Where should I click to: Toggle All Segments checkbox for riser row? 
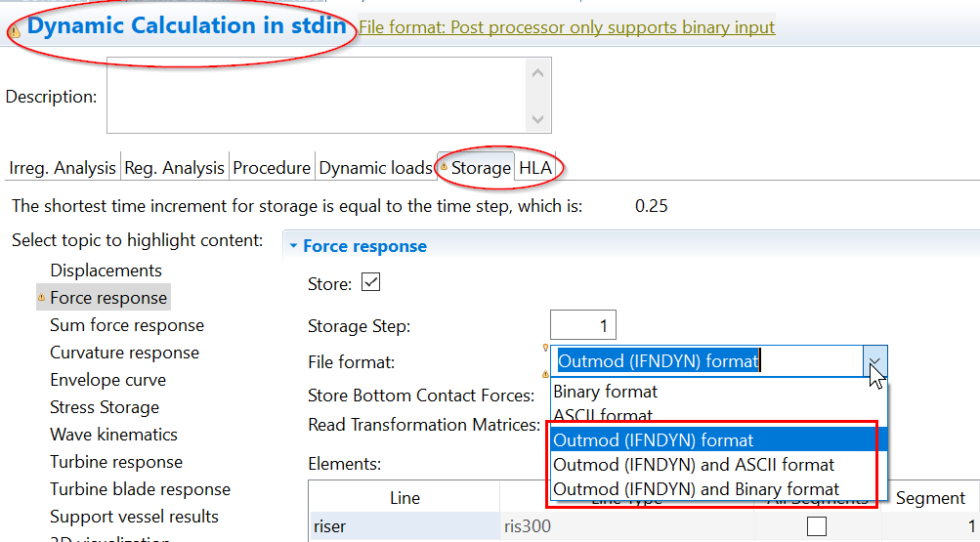coord(816,526)
